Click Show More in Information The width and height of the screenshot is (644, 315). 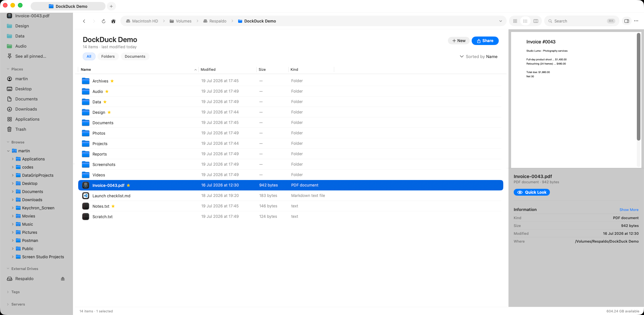[629, 210]
